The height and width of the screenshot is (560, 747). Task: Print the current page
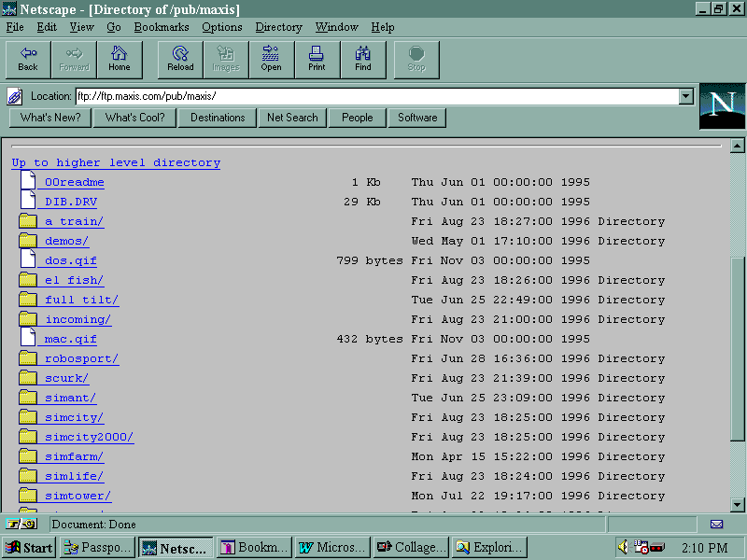[x=317, y=59]
